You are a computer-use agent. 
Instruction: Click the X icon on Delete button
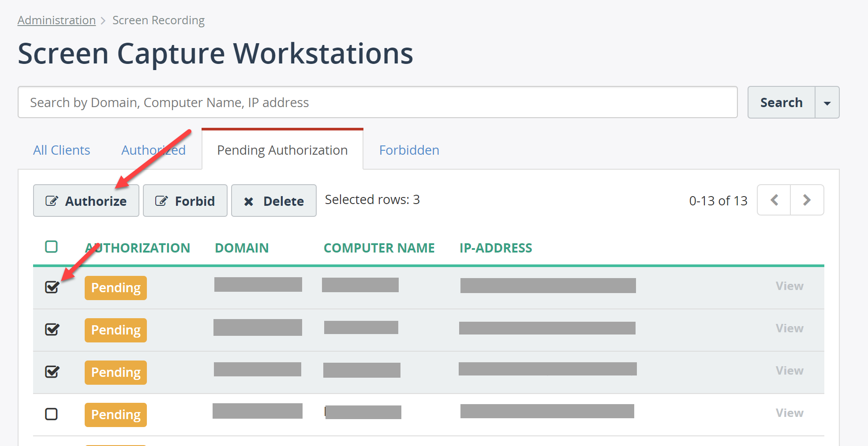tap(249, 201)
